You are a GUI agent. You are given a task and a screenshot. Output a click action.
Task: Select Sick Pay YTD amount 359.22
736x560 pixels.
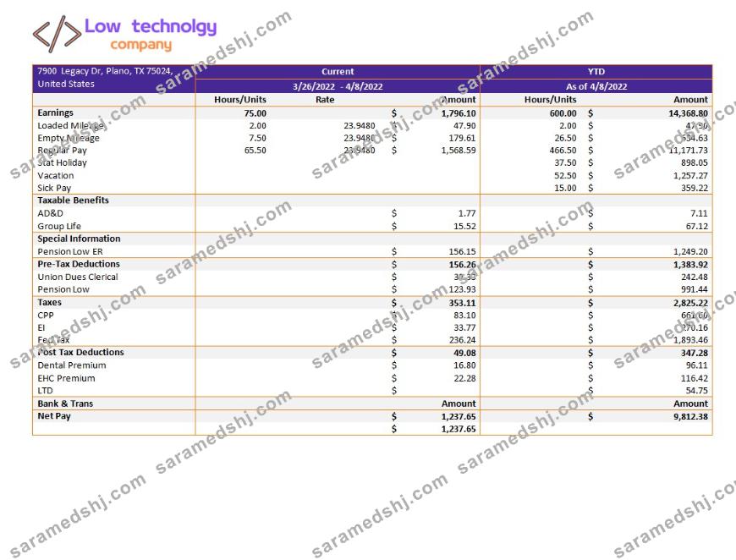pyautogui.click(x=695, y=188)
